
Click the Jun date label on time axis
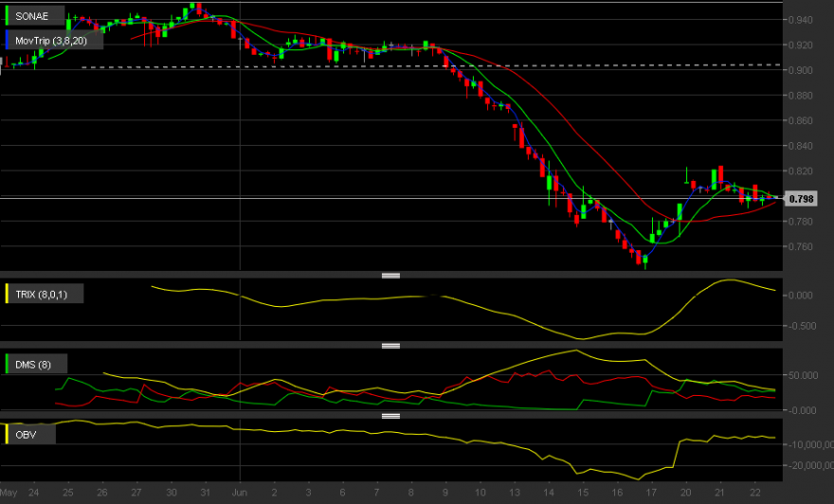pos(240,493)
